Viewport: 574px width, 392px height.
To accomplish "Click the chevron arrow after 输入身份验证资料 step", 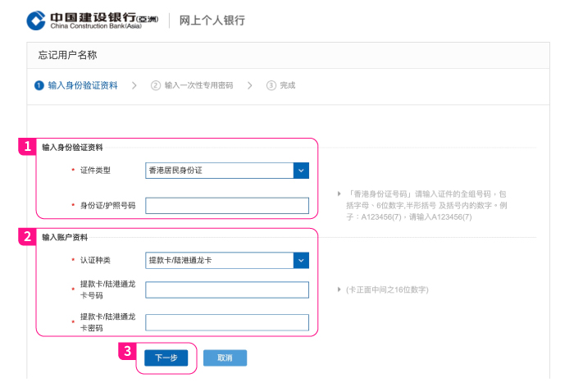I will pyautogui.click(x=134, y=85).
